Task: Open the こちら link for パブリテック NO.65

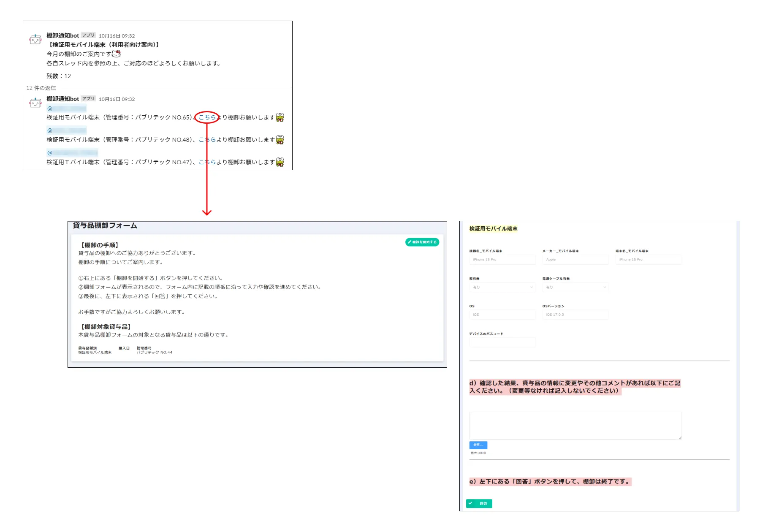Action: click(x=207, y=117)
